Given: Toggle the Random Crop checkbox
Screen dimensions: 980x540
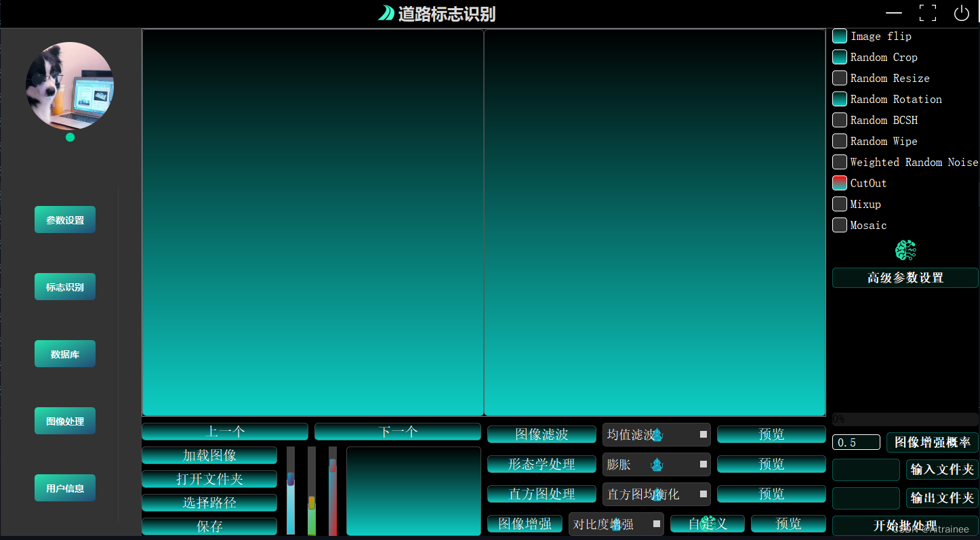Looking at the screenshot, I should coord(840,58).
